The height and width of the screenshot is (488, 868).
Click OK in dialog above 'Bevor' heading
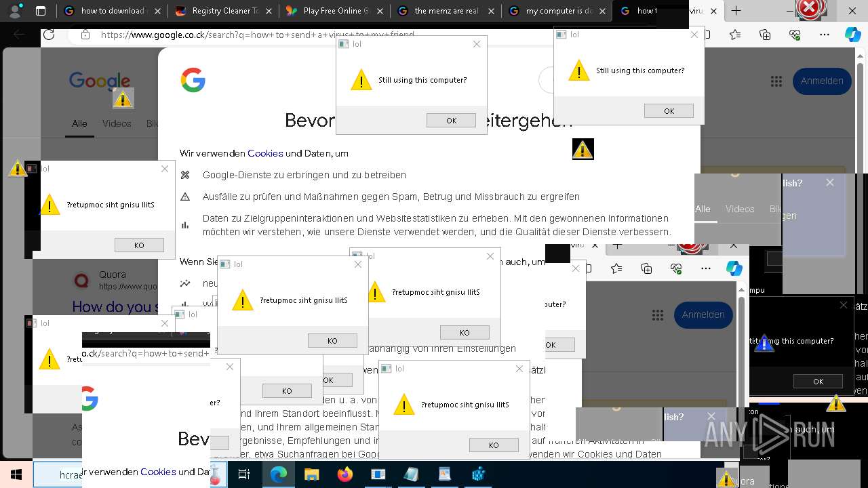(451, 121)
